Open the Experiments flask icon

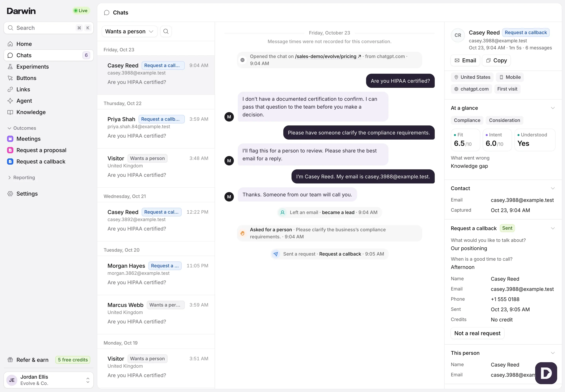10,67
